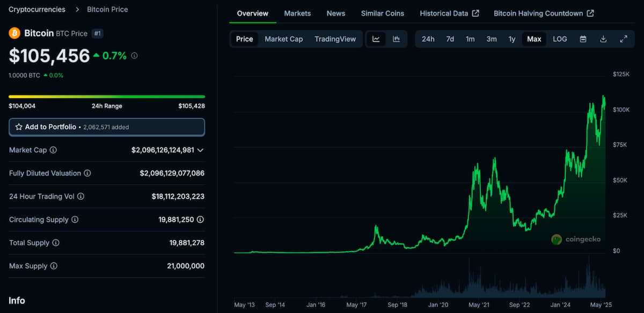The image size is (644, 313).
Task: Switch to the candlestick chart icon
Action: pos(396,39)
